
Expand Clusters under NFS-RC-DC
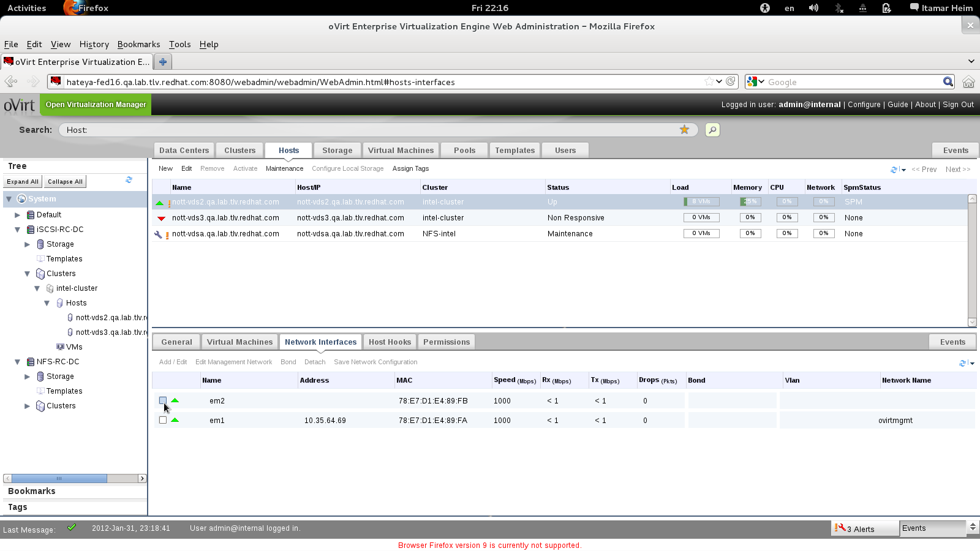pos(28,406)
